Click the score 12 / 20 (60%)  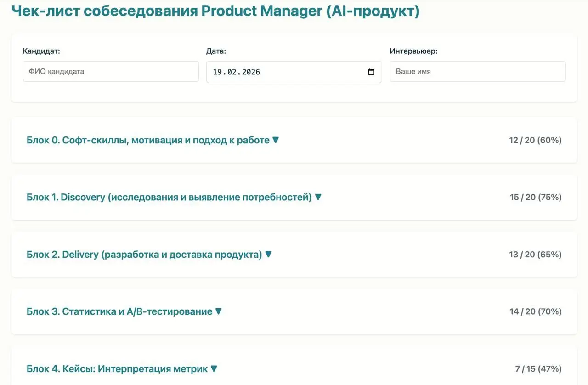coord(535,140)
